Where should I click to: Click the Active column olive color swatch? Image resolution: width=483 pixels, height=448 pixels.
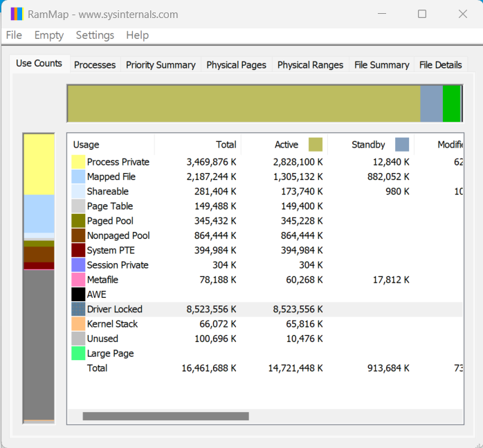316,145
